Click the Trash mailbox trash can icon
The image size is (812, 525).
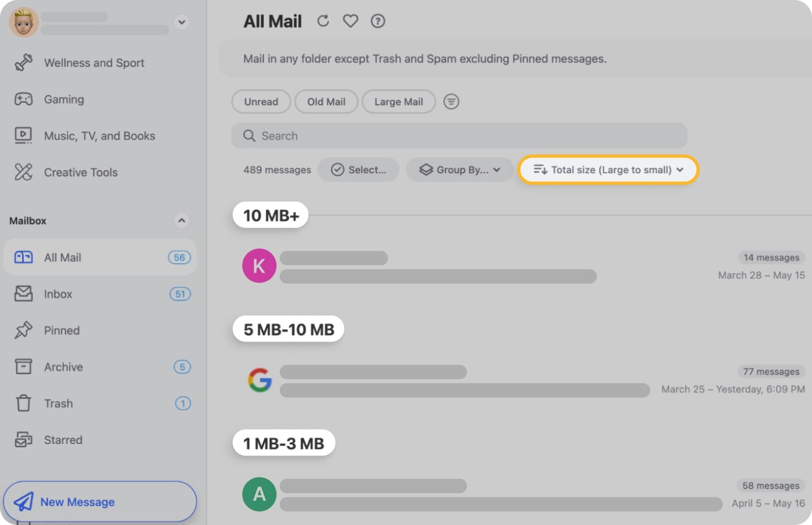[23, 403]
